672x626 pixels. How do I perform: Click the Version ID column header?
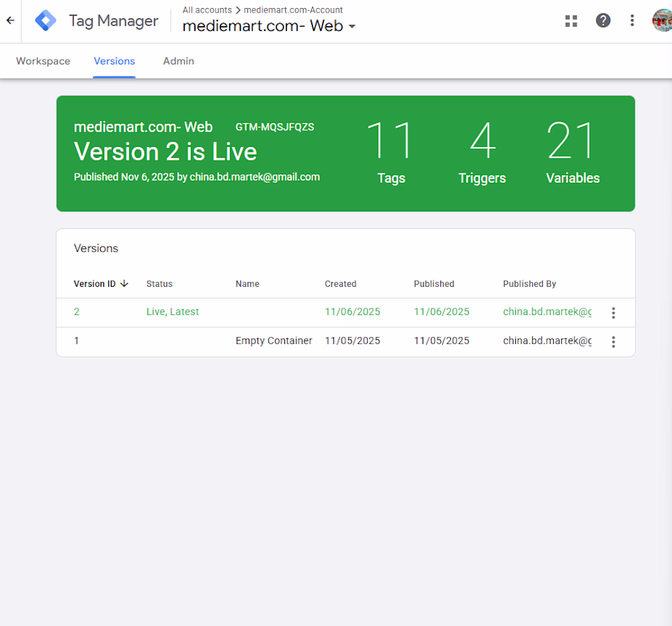coord(94,283)
